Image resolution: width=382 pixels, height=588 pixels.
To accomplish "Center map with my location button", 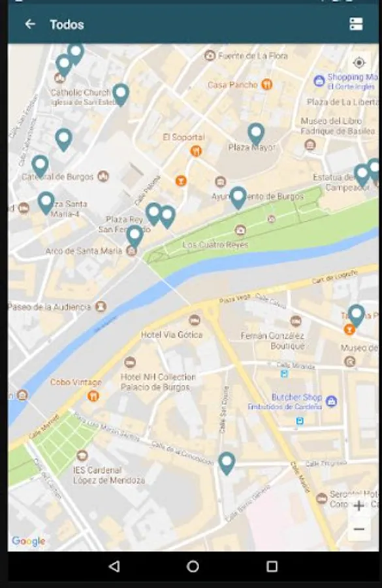I will pyautogui.click(x=358, y=63).
